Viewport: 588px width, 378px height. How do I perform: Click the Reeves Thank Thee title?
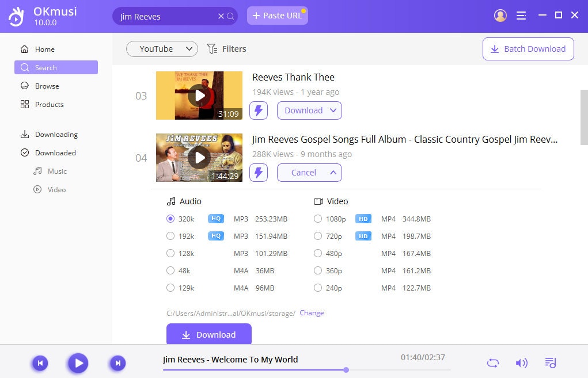tap(293, 77)
